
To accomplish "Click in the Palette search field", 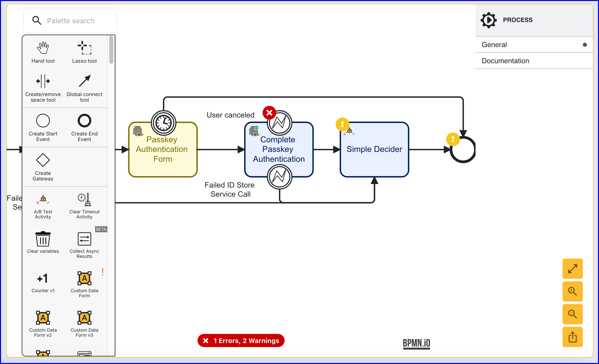I will (71, 21).
